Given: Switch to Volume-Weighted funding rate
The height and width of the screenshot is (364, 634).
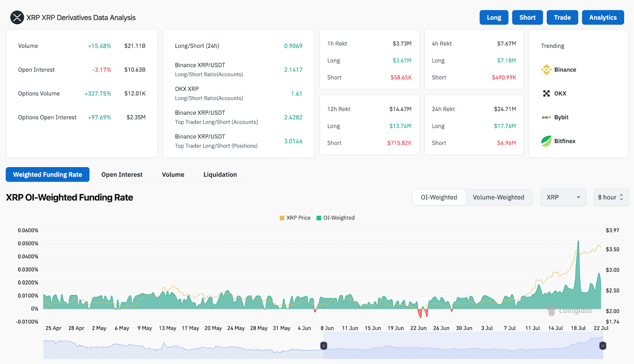Looking at the screenshot, I should point(498,197).
